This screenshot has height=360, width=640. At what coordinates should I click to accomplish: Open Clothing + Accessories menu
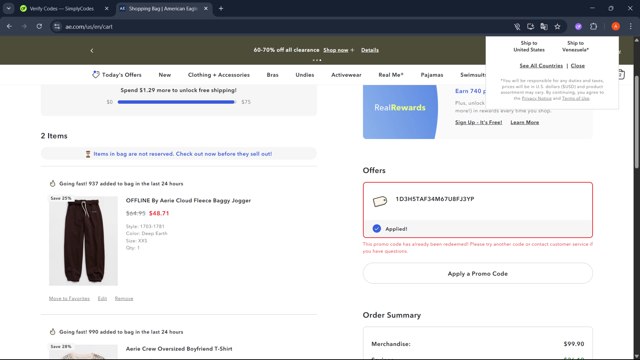[x=219, y=75]
